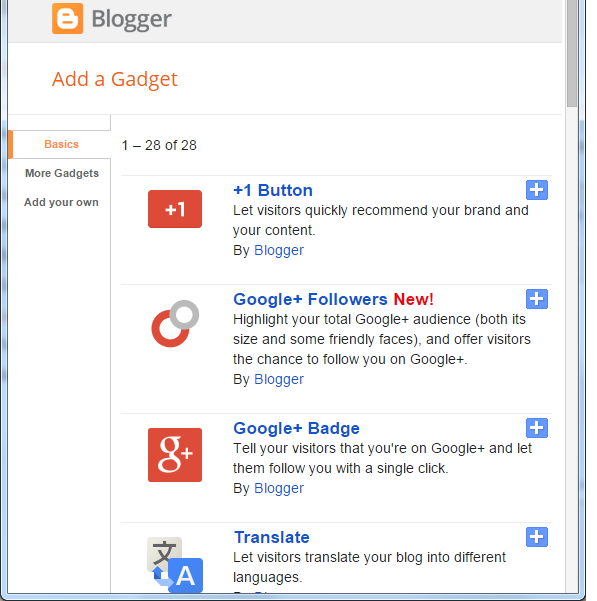The height and width of the screenshot is (601, 597).
Task: Open the +1 Button title link
Action: pos(273,190)
